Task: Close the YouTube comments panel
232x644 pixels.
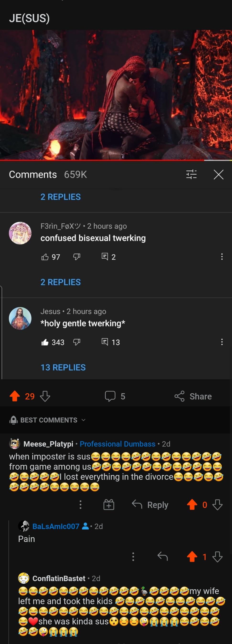Action: pos(219,174)
